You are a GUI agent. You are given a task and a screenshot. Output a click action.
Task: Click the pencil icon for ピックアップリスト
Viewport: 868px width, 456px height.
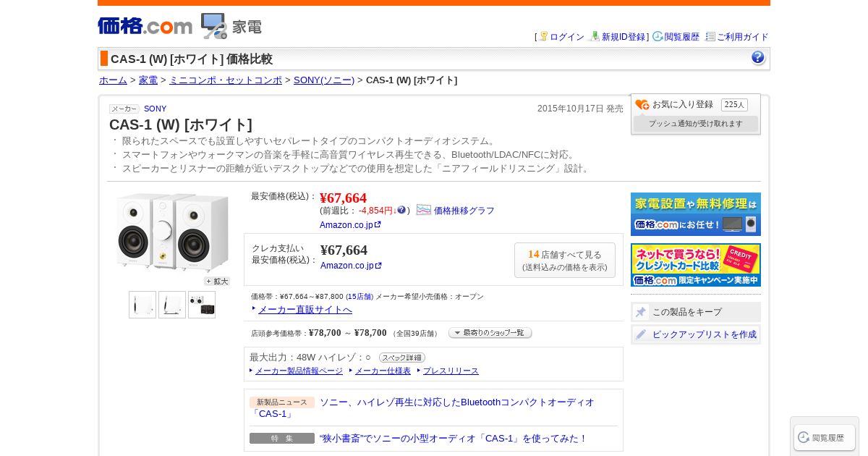click(641, 334)
